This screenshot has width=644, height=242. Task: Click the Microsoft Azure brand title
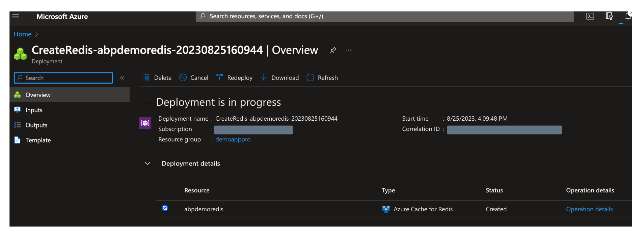pyautogui.click(x=62, y=17)
